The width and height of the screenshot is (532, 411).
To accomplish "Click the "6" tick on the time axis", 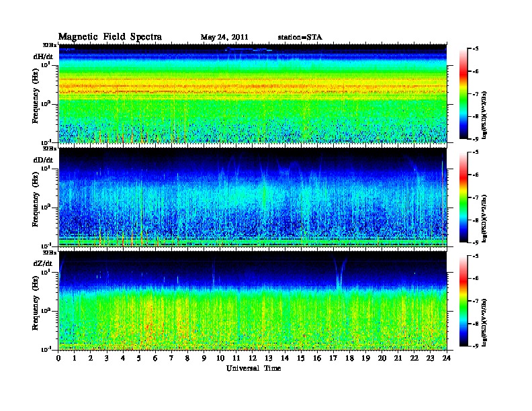I will click(x=155, y=359).
